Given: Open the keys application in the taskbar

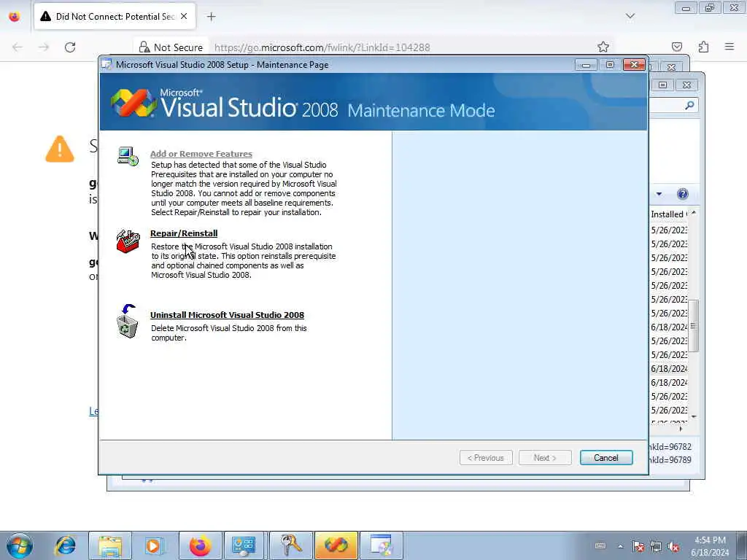Looking at the screenshot, I should [290, 545].
